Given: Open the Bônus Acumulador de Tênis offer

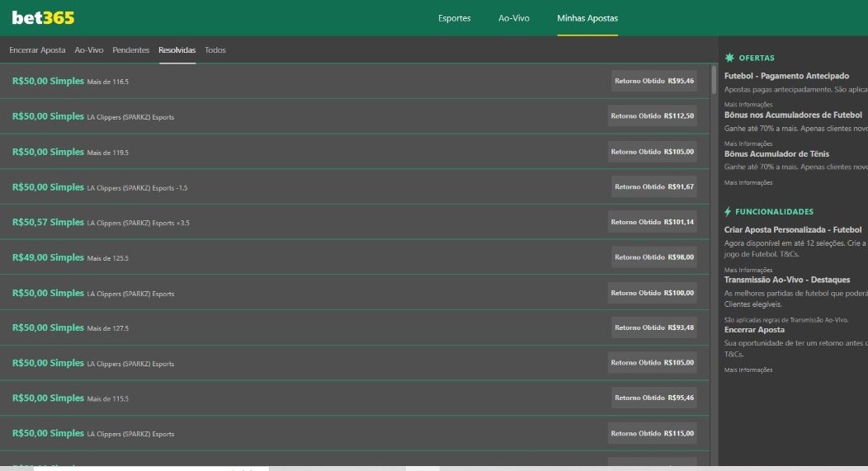Looking at the screenshot, I should pyautogui.click(x=776, y=154).
